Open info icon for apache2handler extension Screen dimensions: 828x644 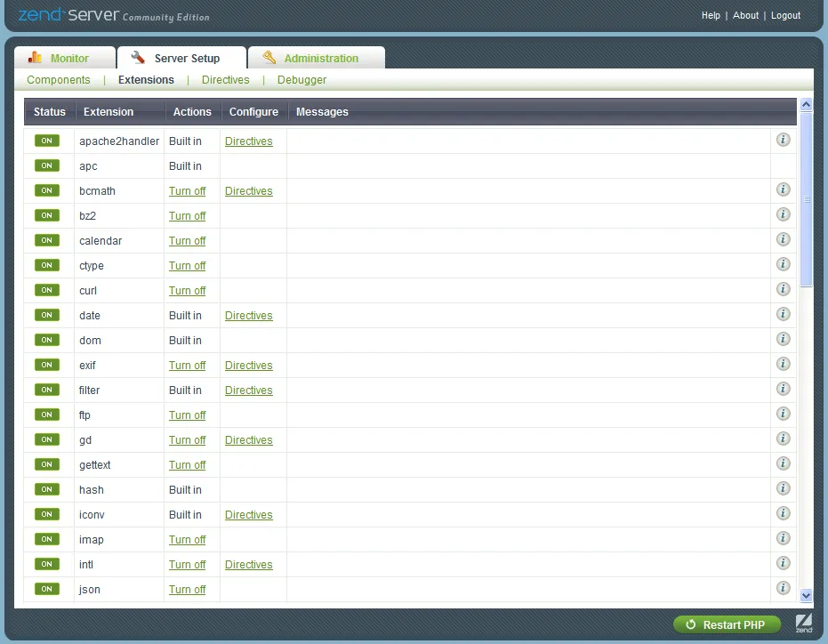click(784, 140)
